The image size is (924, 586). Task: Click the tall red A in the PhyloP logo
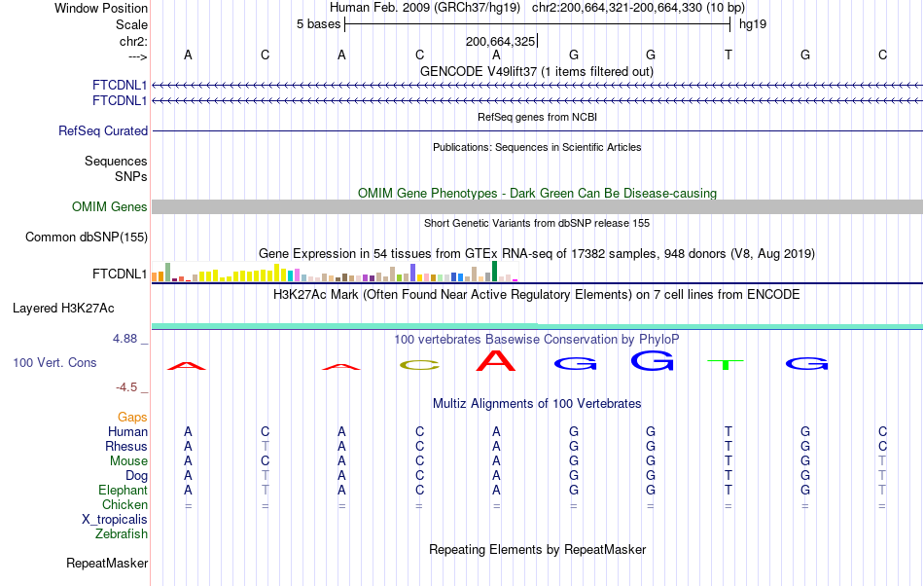point(496,361)
